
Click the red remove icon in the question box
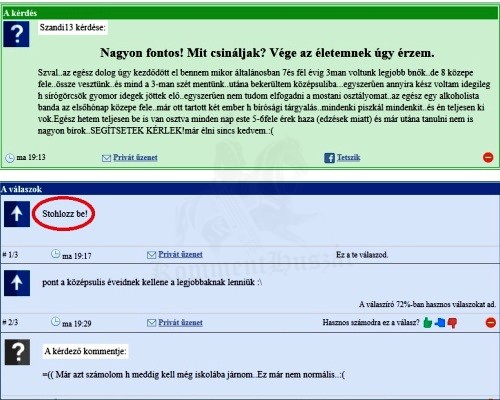tap(488, 157)
